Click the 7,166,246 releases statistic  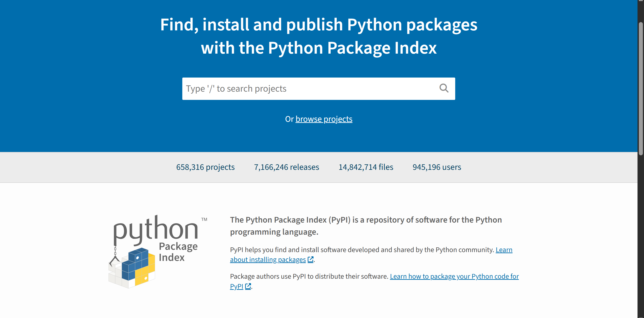pyautogui.click(x=287, y=167)
